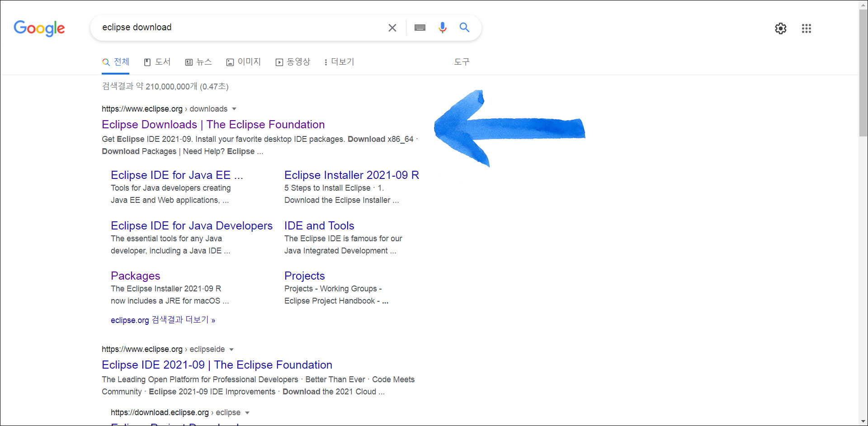
Task: Open Eclipse Installer 2021-09 R link
Action: pyautogui.click(x=352, y=175)
